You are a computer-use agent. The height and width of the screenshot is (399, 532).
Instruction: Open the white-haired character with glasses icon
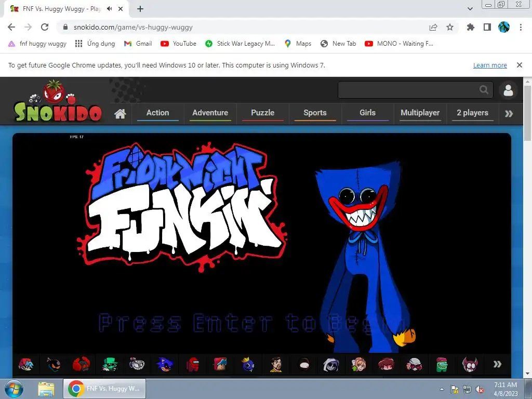click(x=414, y=364)
